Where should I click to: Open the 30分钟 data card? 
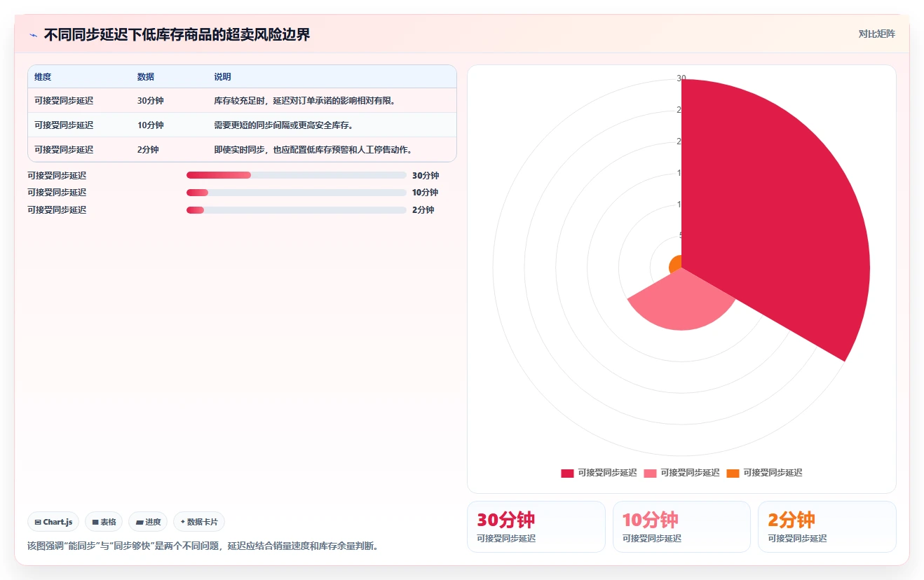coord(536,527)
